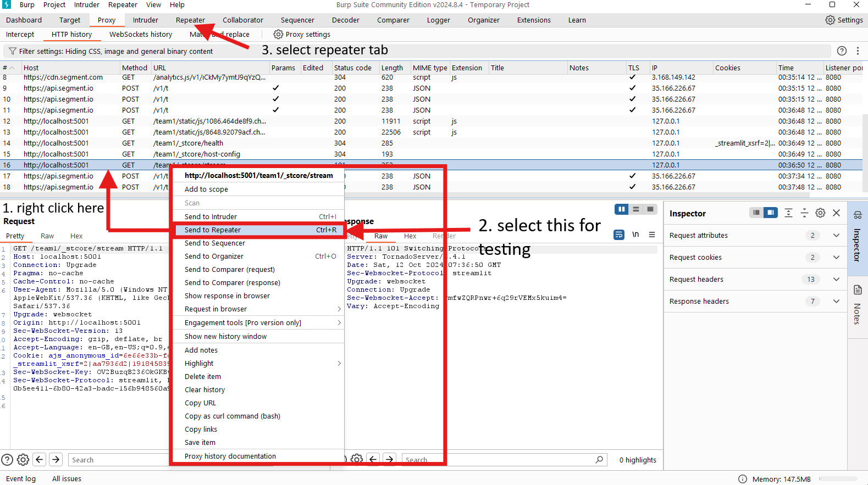Open Inspector settings gear
The image size is (868, 485).
tap(820, 213)
